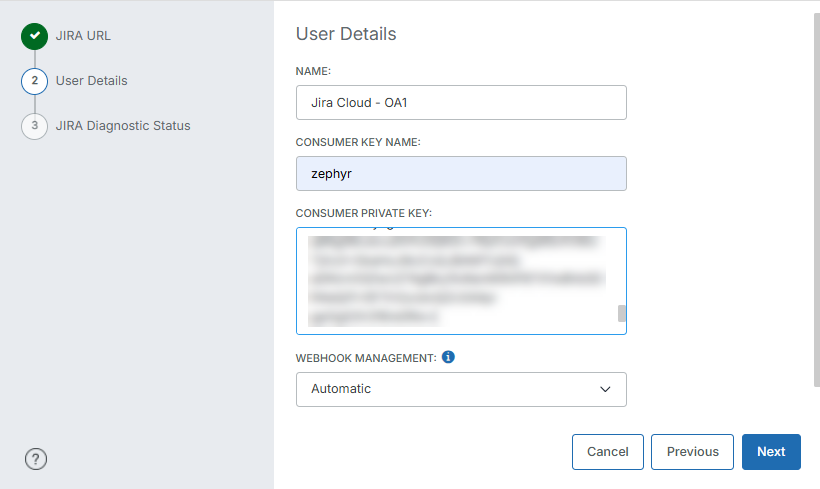
Task: Click the CONSUMER PRIVATE KEY label
Action: click(x=364, y=213)
